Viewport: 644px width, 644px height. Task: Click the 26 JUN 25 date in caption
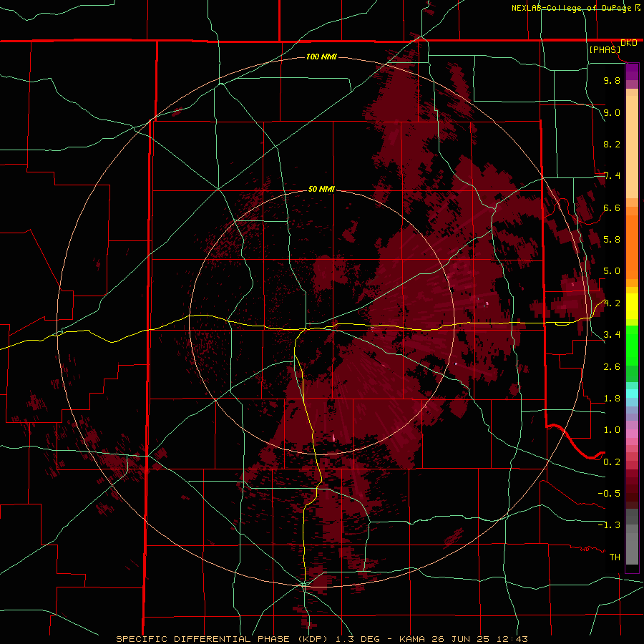point(462,639)
